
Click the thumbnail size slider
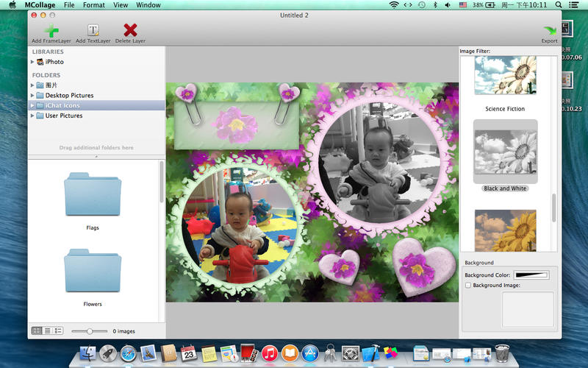coord(88,331)
